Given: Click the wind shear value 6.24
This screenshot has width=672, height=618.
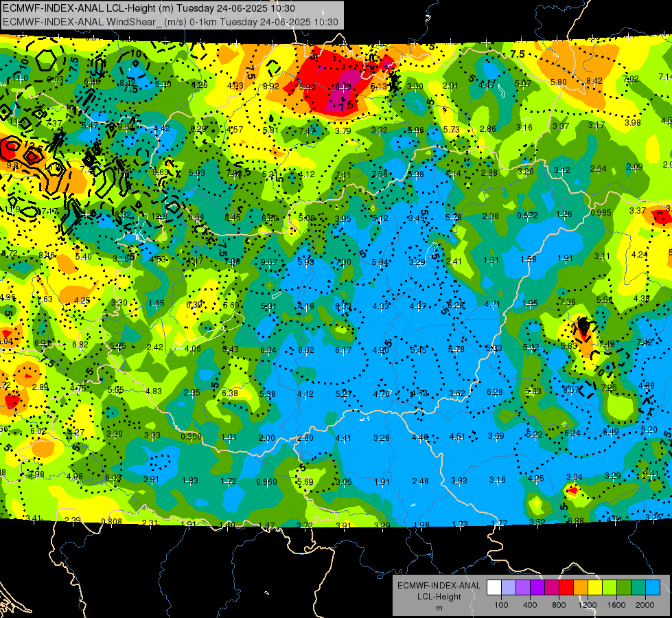Looking at the screenshot, I should [572, 433].
